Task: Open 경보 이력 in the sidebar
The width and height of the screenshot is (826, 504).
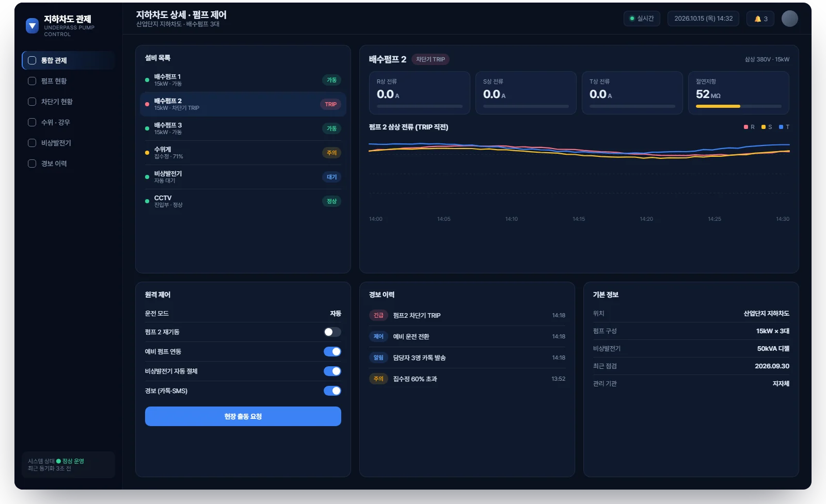Action: pos(68,164)
